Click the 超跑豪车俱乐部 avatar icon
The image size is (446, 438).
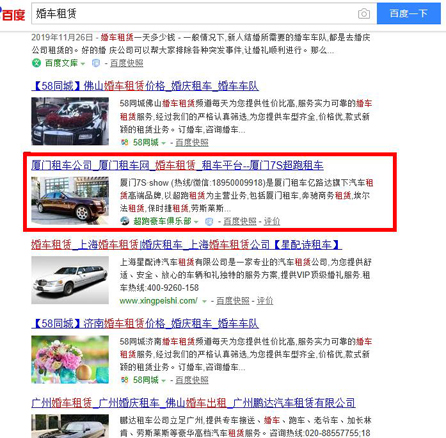(x=125, y=221)
